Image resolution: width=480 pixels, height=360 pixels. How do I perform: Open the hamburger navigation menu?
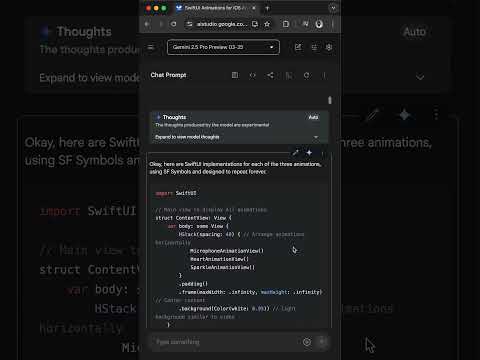click(x=151, y=47)
